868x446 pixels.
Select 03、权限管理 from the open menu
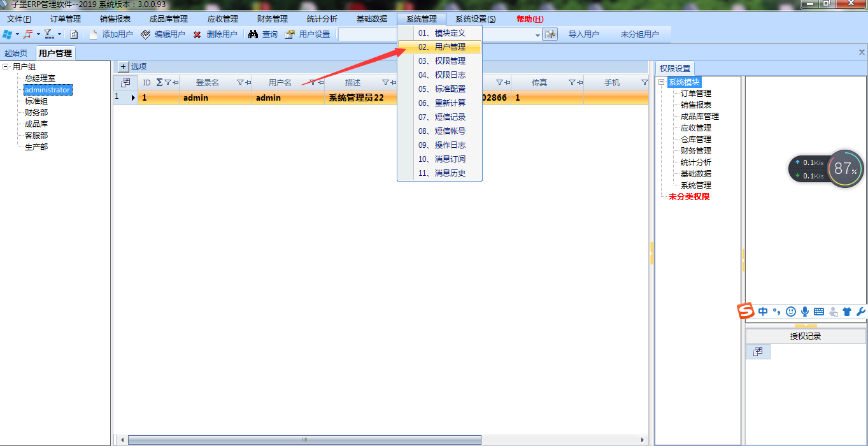click(441, 61)
